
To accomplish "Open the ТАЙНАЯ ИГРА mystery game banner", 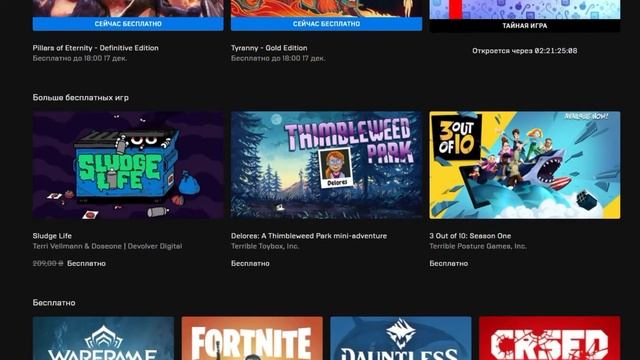I will coord(525,25).
